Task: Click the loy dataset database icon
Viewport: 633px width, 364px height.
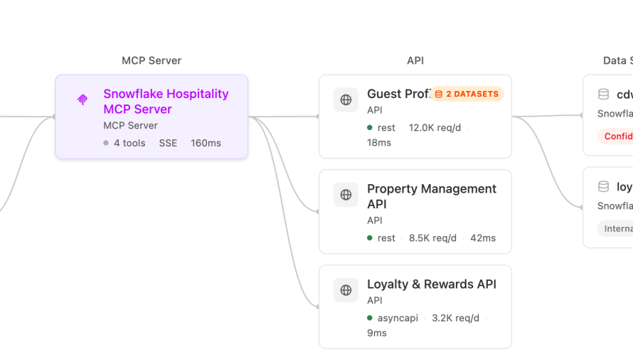Action: tap(604, 186)
